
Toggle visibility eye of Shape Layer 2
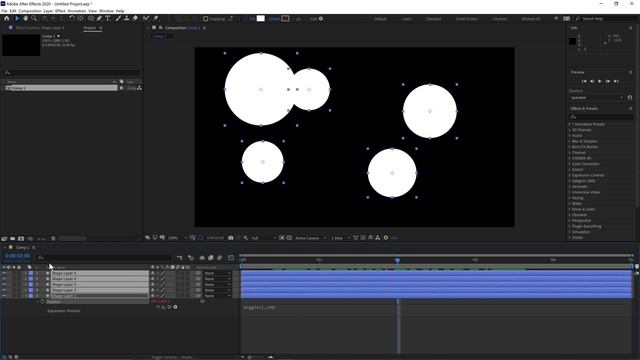tap(4, 290)
